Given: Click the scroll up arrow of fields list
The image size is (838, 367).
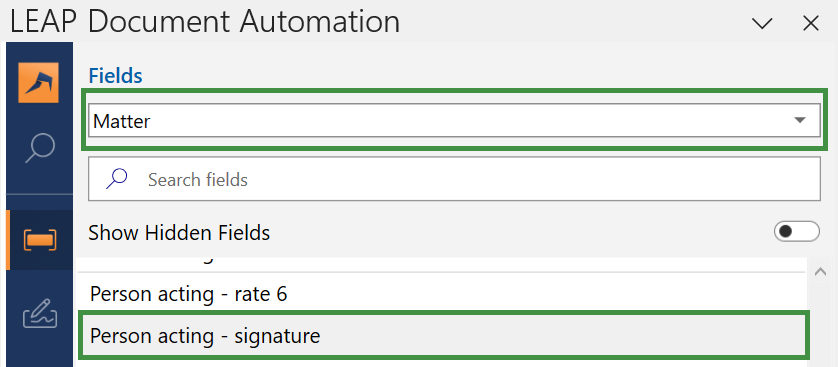Looking at the screenshot, I should point(820,272).
